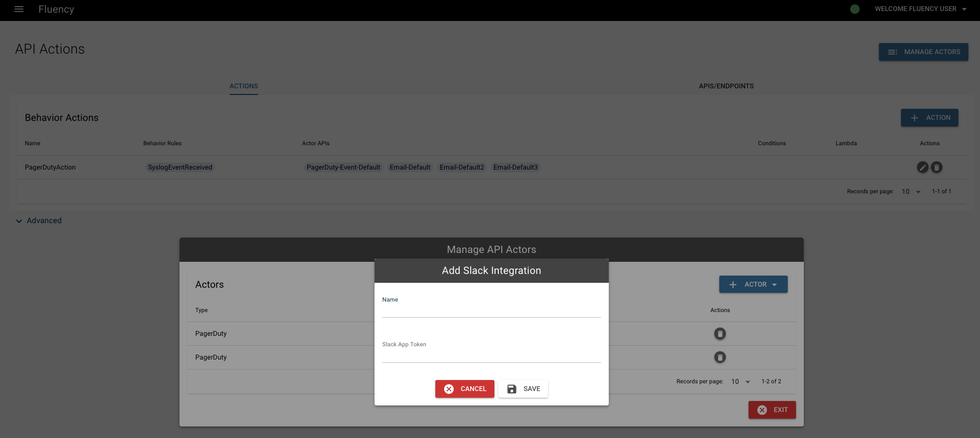Click the second PagerDuty row text
This screenshot has width=980, height=438.
point(211,357)
